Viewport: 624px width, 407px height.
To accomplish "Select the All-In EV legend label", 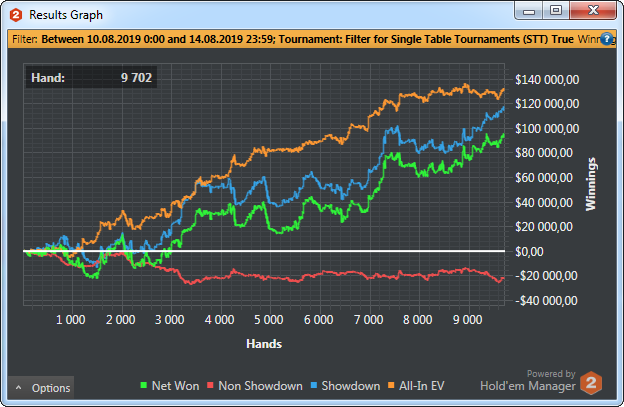I will (x=421, y=386).
